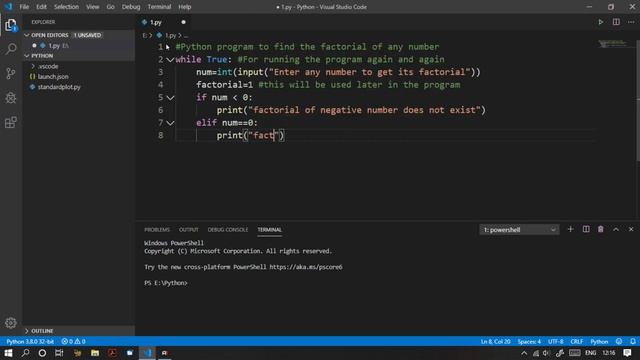Open the Selection menu
Screen dimensions: 640x360
(66, 7)
